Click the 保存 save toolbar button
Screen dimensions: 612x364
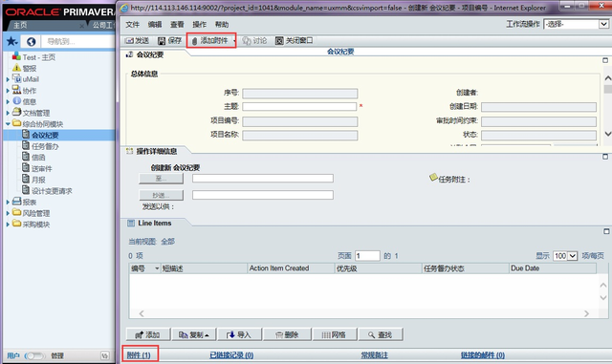tap(170, 40)
